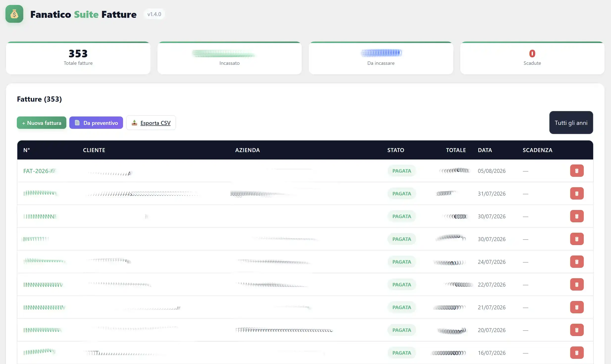Delete the invoice dated 16/07/2026

(x=577, y=353)
